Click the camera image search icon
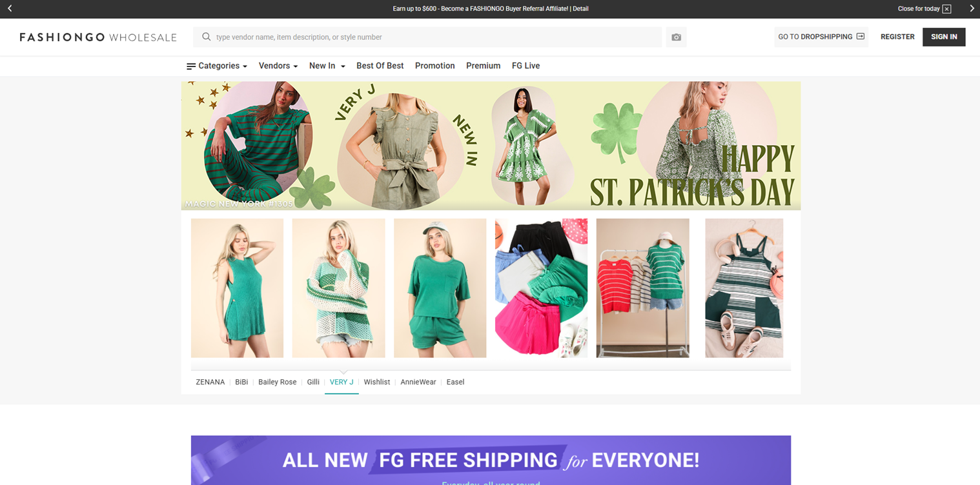980x485 pixels. (x=676, y=37)
